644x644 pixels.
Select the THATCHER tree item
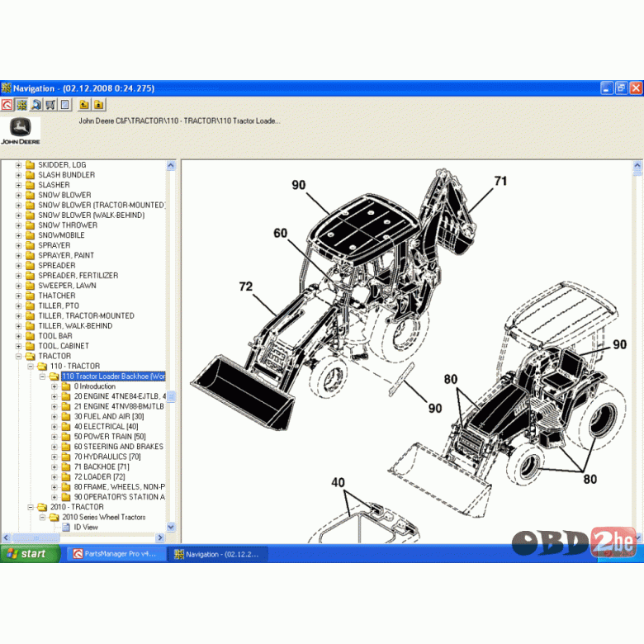(57, 296)
